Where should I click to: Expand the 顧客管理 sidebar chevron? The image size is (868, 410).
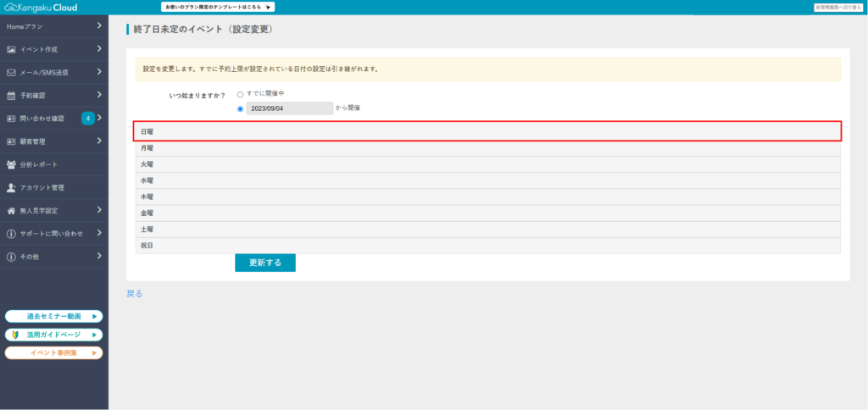pos(99,141)
